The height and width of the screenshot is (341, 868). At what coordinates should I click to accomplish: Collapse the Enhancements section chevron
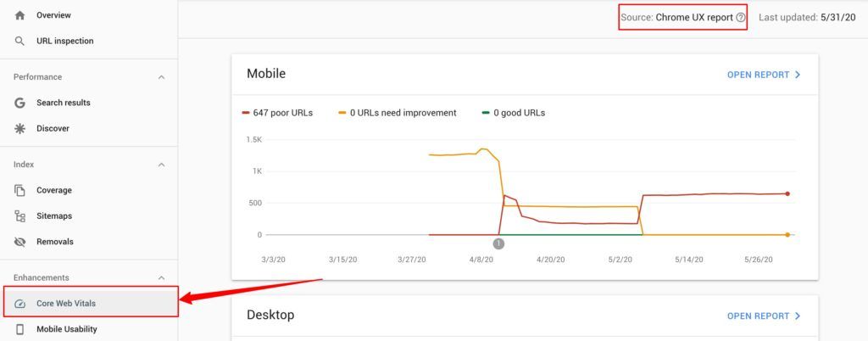[x=162, y=277]
